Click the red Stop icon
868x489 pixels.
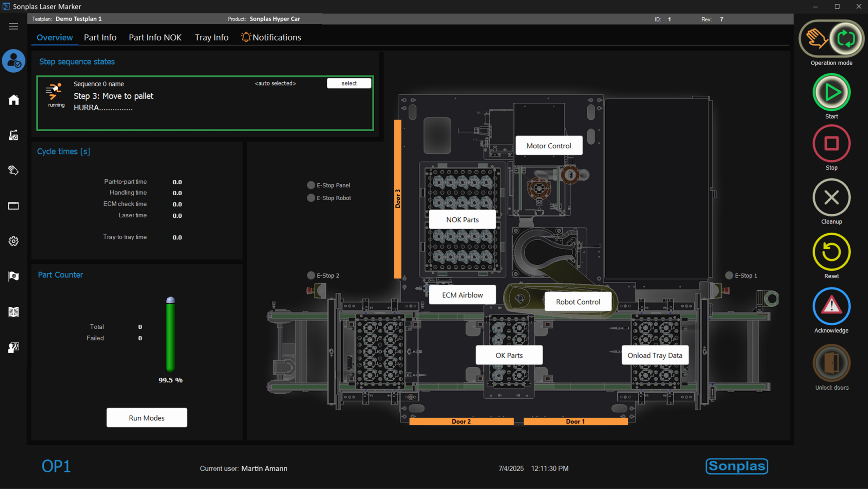(x=831, y=143)
